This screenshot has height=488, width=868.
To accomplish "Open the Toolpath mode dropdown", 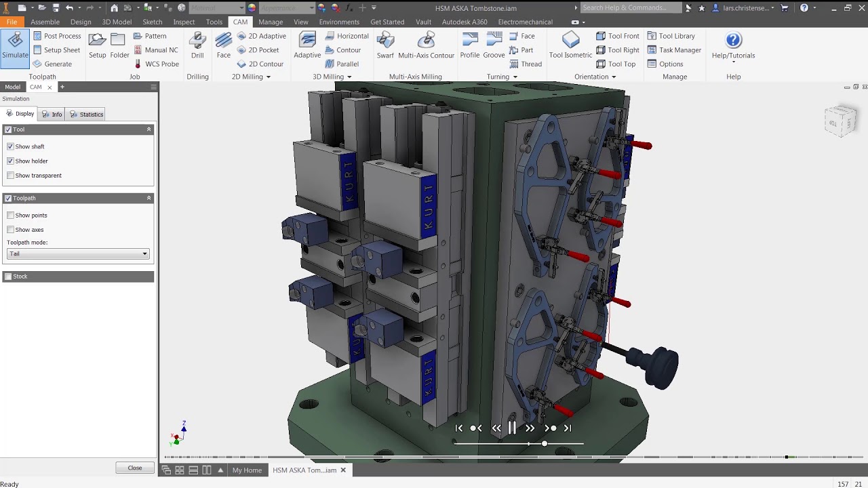I will coord(77,253).
